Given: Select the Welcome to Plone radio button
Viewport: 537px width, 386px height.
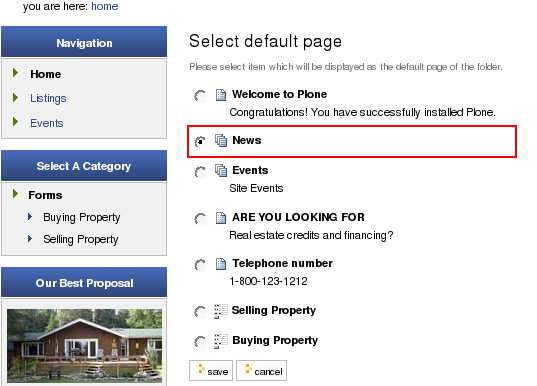Looking at the screenshot, I should tap(200, 96).
